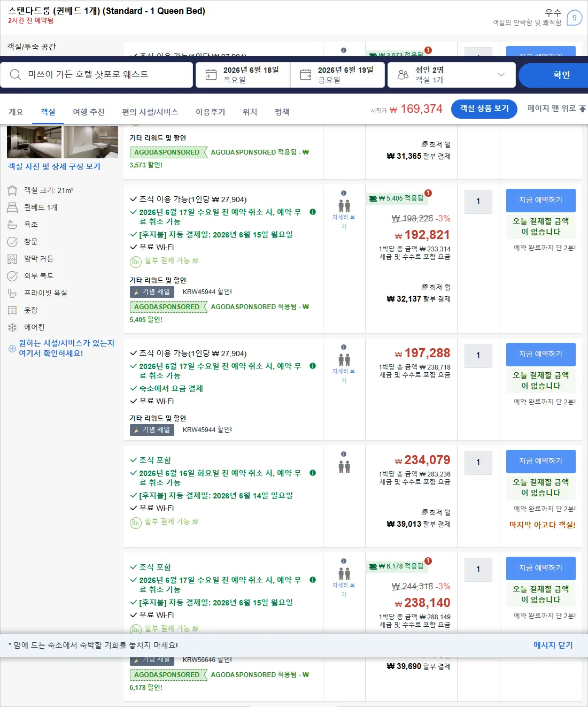Select the check-in date 2026년 6월 18일 field
Screen dimensions: 588x707
tap(243, 75)
